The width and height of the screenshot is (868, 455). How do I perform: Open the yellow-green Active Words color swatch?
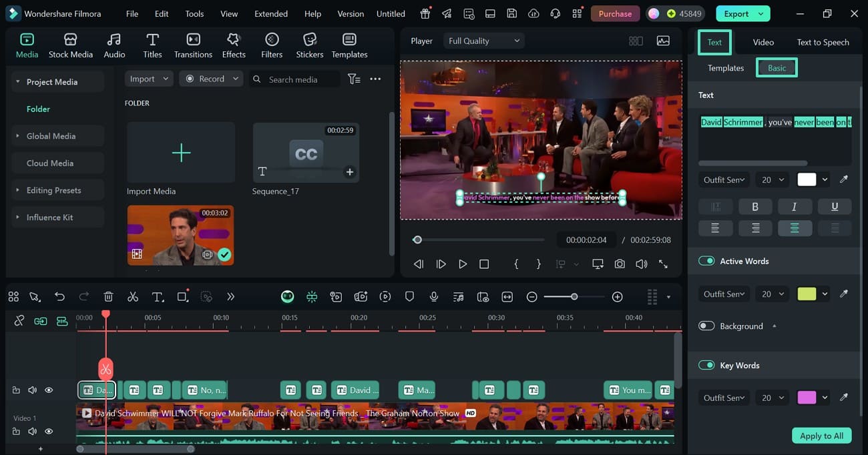(x=807, y=294)
